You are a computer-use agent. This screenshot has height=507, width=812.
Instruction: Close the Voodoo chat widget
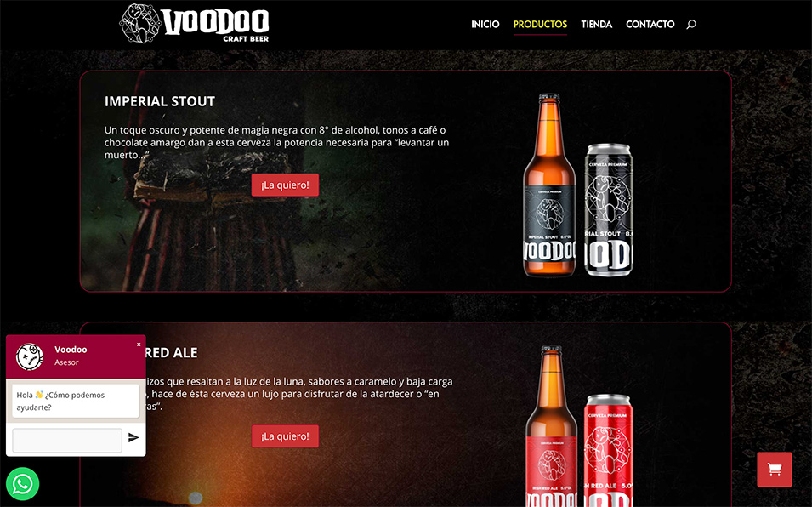139,345
